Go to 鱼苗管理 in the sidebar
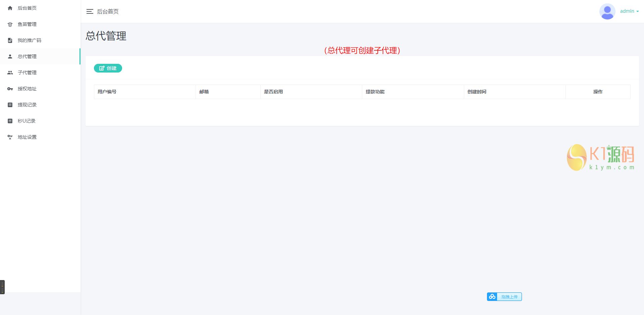 (x=40, y=24)
